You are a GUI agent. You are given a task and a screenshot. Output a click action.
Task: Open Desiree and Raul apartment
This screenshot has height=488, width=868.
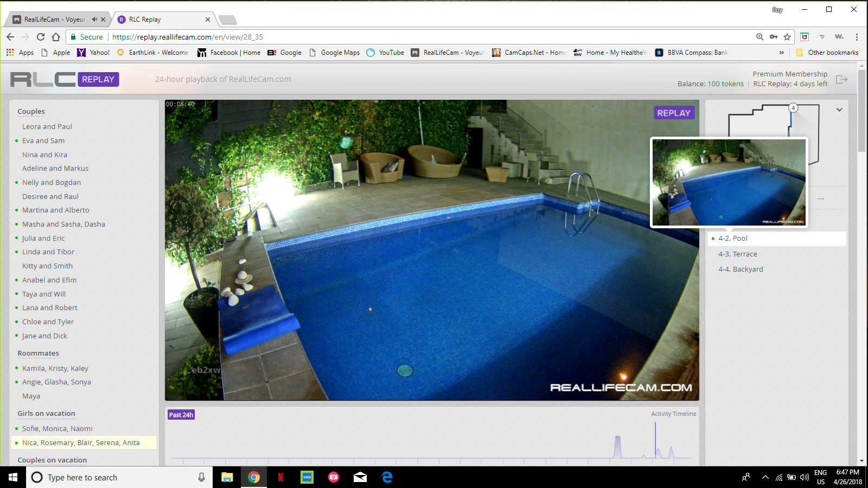(x=50, y=197)
